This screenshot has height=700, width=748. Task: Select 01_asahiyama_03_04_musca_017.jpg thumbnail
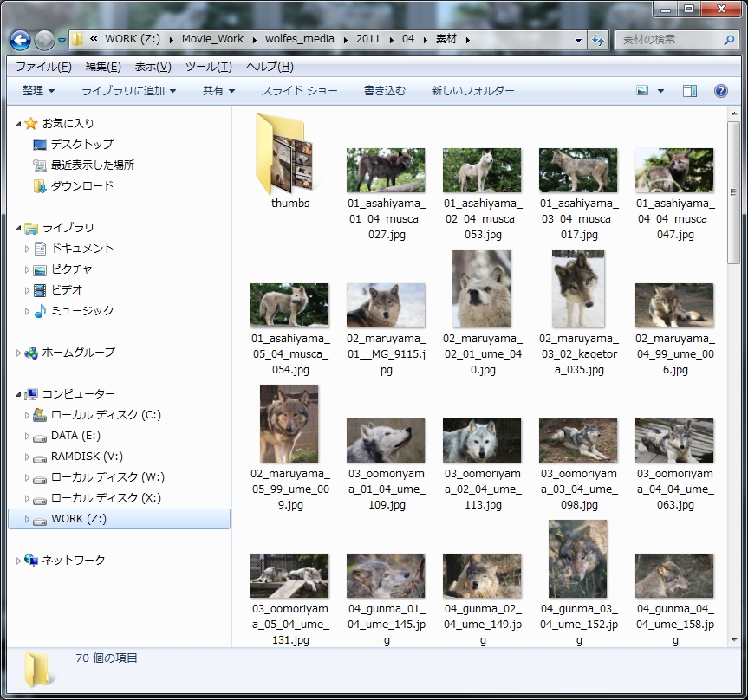578,170
